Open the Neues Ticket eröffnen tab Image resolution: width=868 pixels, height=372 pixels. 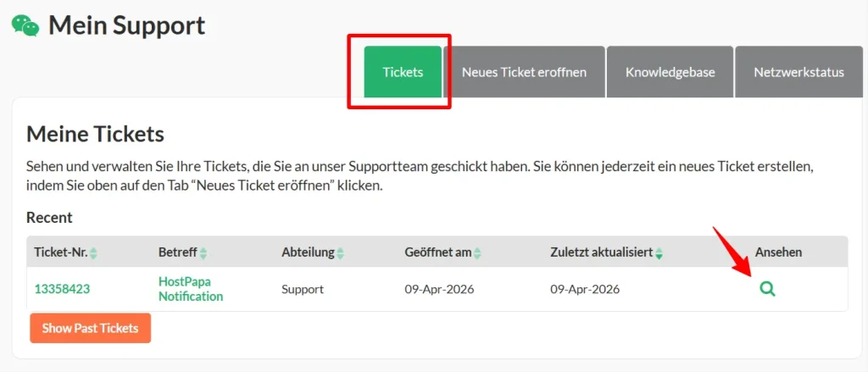pos(524,72)
